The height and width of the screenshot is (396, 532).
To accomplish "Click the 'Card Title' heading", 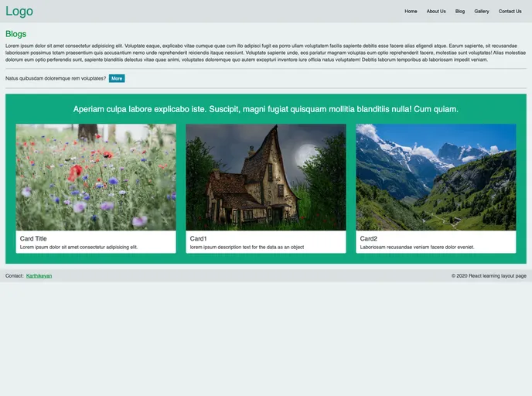I will 33,239.
